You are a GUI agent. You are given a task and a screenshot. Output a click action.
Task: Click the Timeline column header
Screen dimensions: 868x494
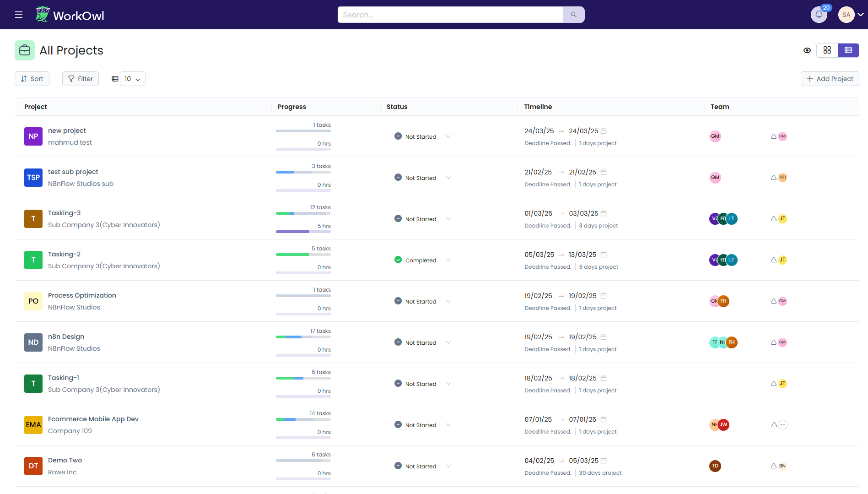point(538,107)
